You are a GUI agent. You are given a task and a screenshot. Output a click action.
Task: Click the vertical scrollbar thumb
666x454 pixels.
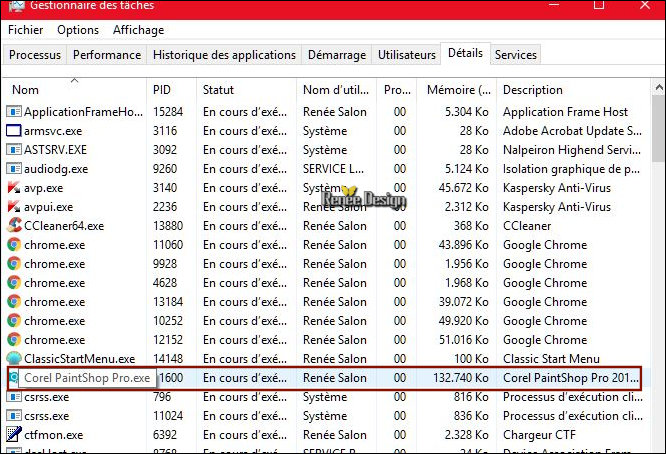coord(659,128)
